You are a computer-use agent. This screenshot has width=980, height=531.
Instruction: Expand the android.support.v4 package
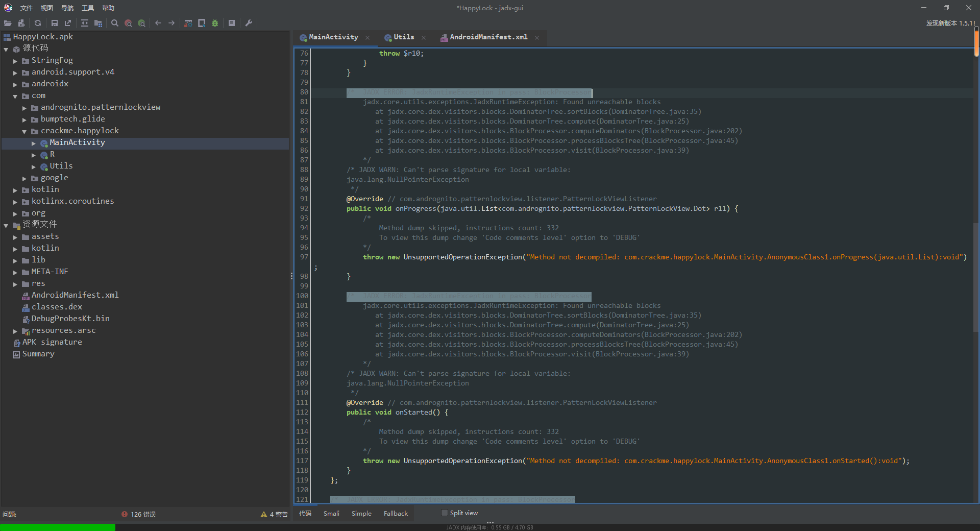coord(15,73)
